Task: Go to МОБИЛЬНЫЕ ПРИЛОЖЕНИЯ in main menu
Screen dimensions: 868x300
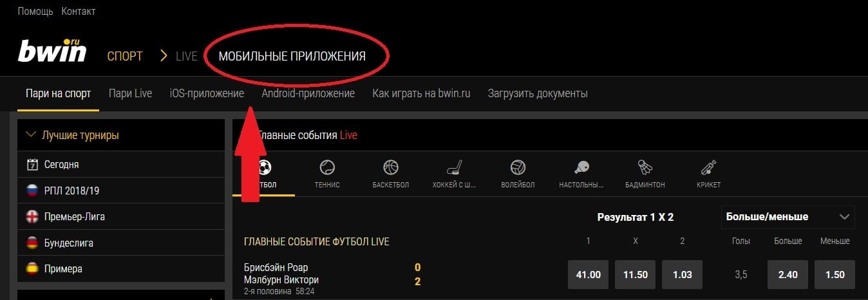Action: 292,56
